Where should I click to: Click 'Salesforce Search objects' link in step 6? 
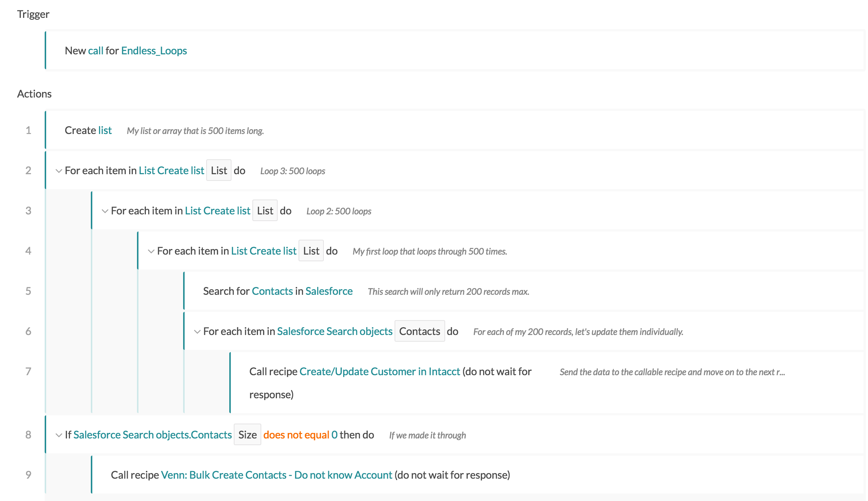[335, 331]
